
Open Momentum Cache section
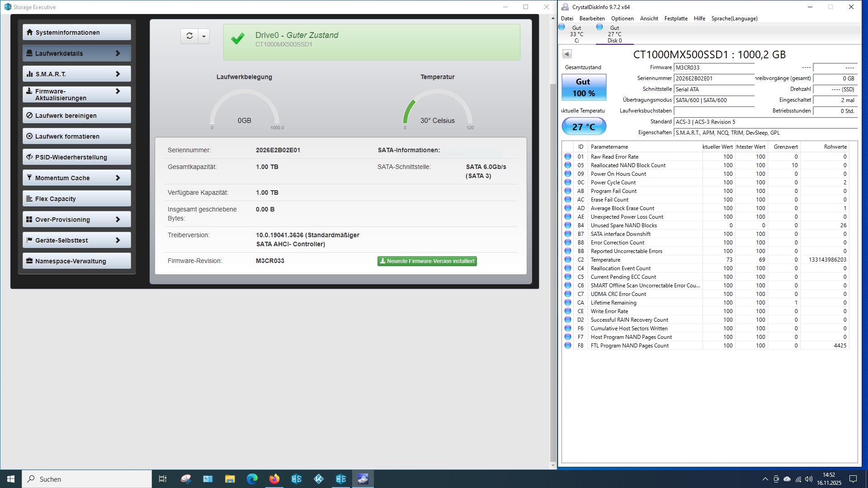(x=76, y=178)
